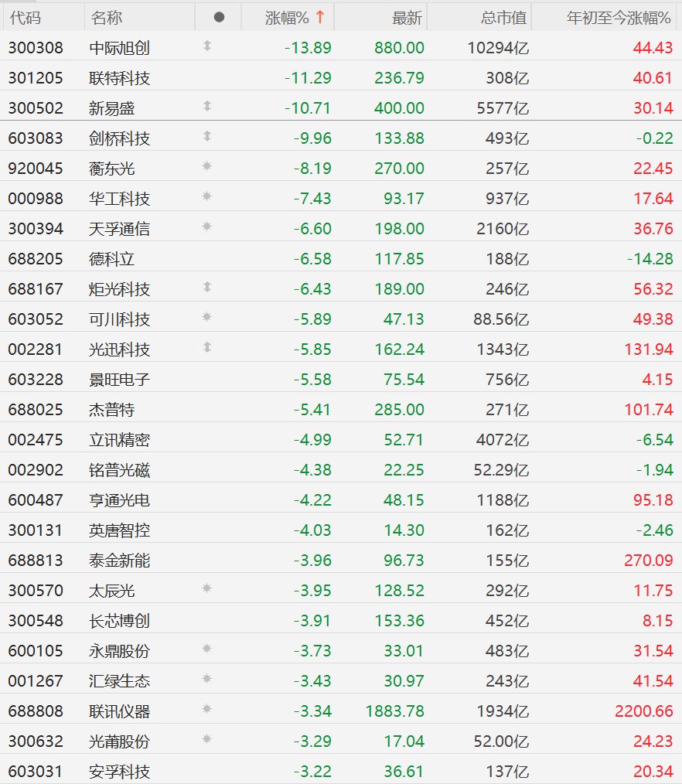
Task: Toggle the orange sort arrow beside 涨幅%
Action: 320,18
